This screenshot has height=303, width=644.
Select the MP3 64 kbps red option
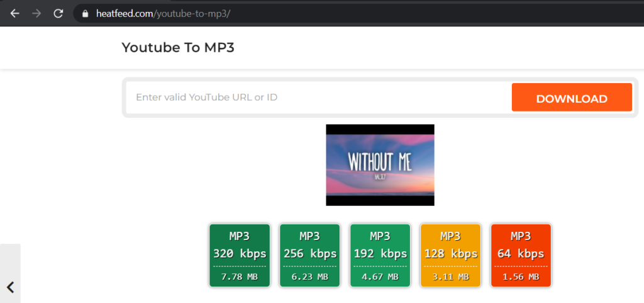(521, 255)
